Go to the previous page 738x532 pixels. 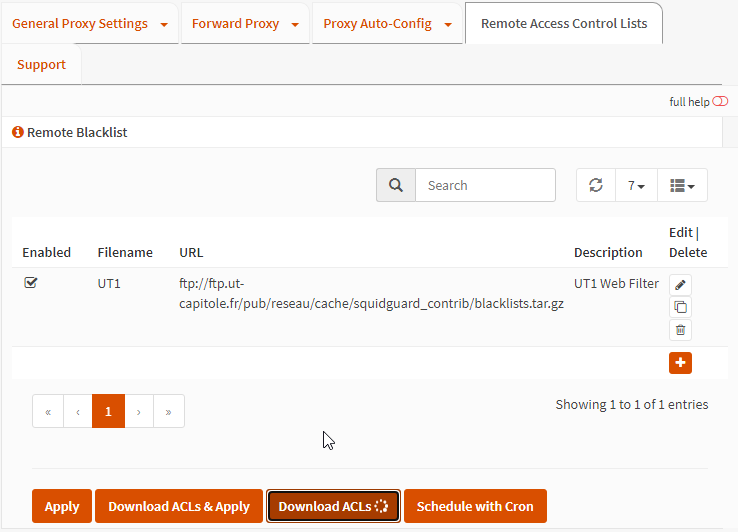pos(78,411)
